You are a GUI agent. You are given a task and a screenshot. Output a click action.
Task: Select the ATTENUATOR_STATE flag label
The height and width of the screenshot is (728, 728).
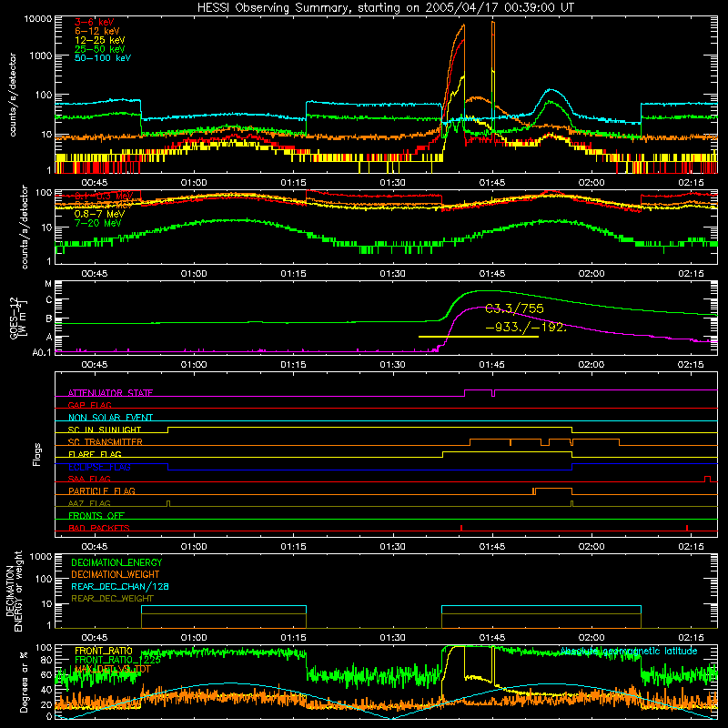[x=110, y=393]
